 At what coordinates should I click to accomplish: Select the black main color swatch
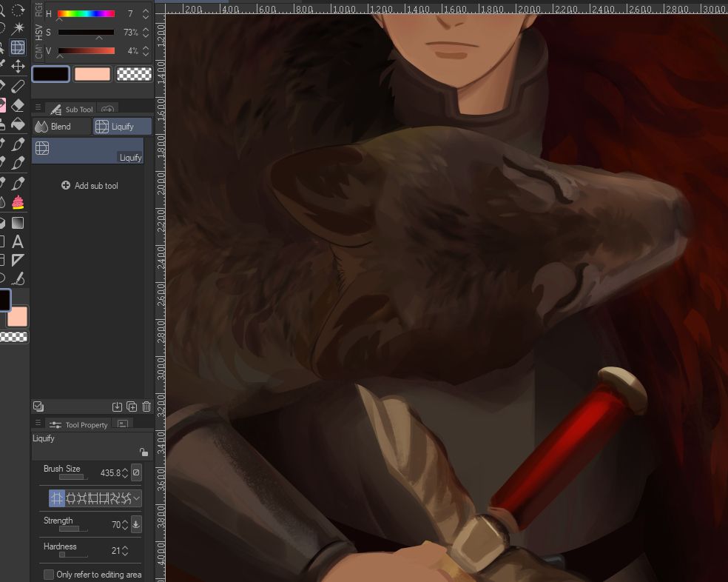click(50, 74)
